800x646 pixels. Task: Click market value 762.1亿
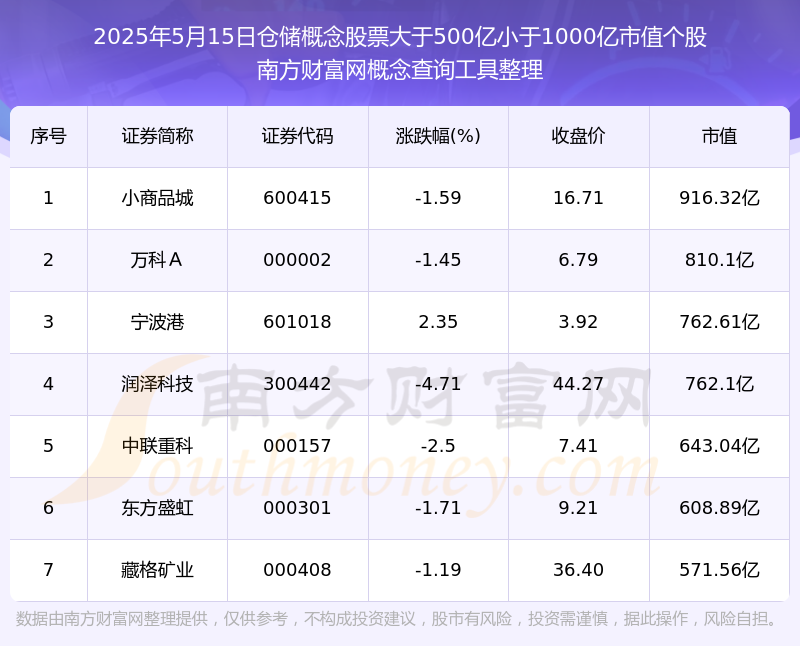719,384
